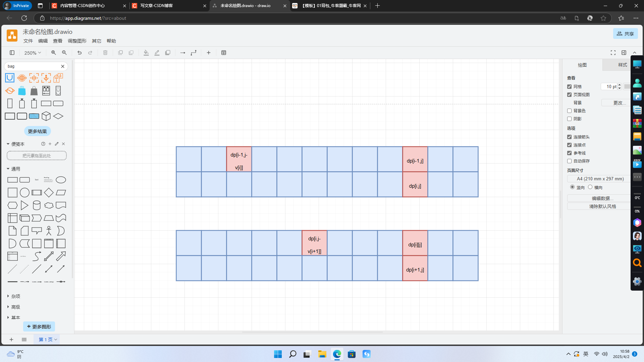This screenshot has width=644, height=362.
Task: Click the zoom in magnifier icon
Action: pos(54,53)
